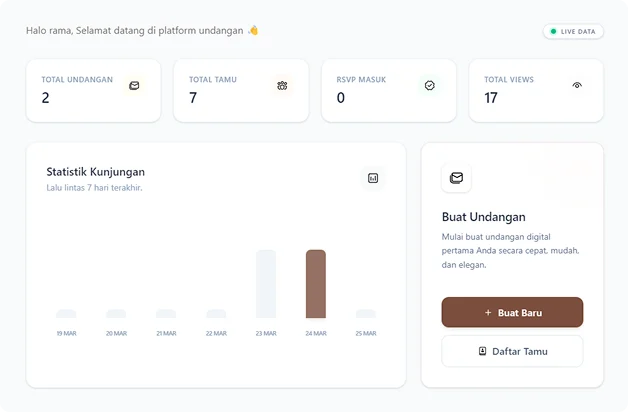The height and width of the screenshot is (412, 628).
Task: Select the brown 24 Mar bar
Action: coord(316,284)
